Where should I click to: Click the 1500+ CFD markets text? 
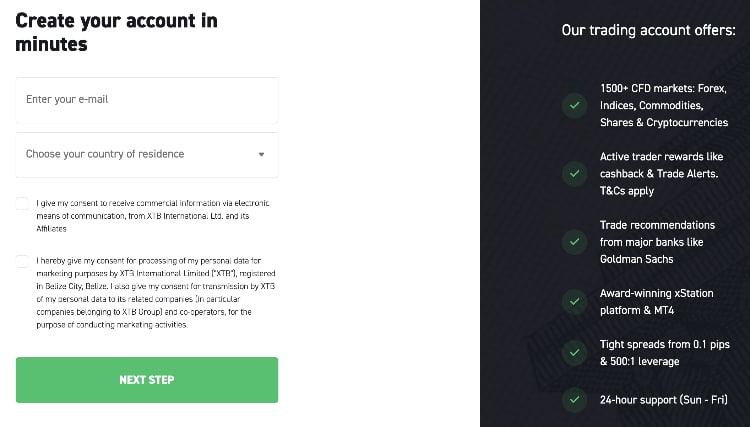(x=664, y=105)
